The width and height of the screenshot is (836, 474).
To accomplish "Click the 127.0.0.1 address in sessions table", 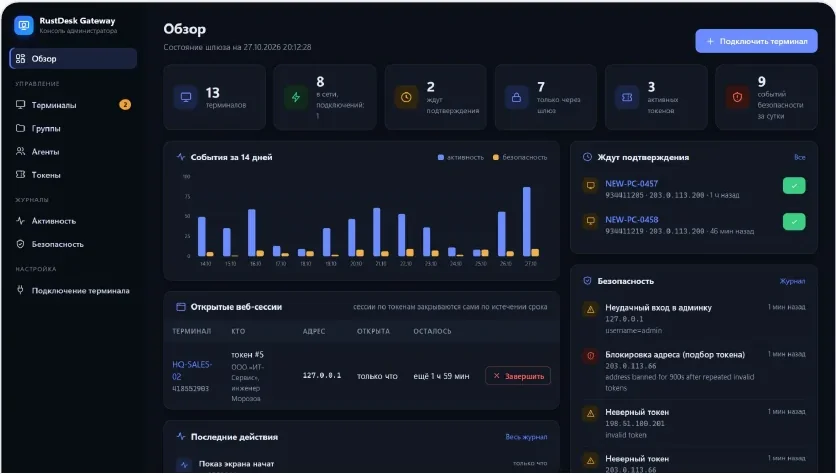I will click(x=321, y=375).
